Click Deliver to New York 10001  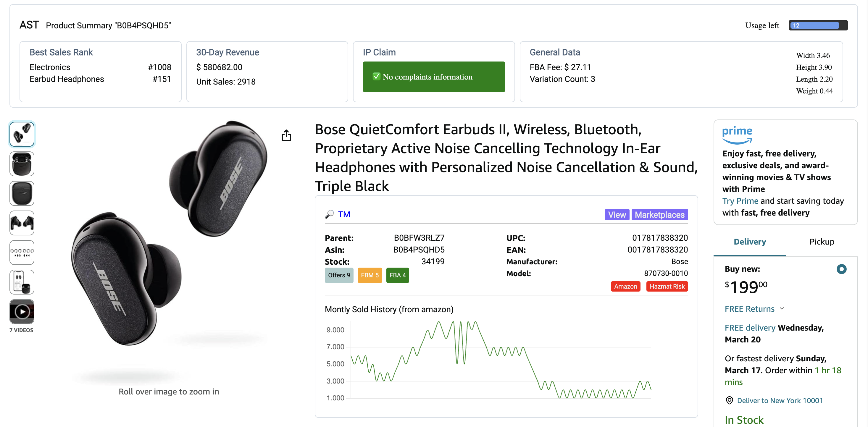click(780, 400)
